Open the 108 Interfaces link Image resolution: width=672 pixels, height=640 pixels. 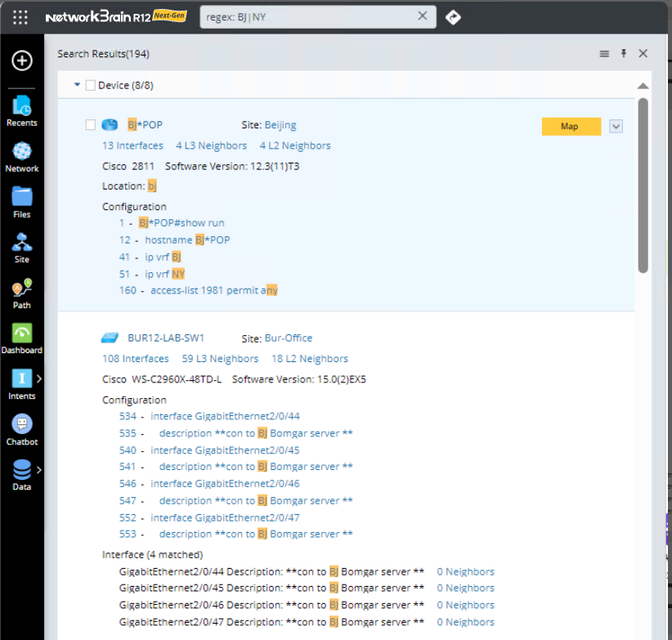click(x=136, y=359)
